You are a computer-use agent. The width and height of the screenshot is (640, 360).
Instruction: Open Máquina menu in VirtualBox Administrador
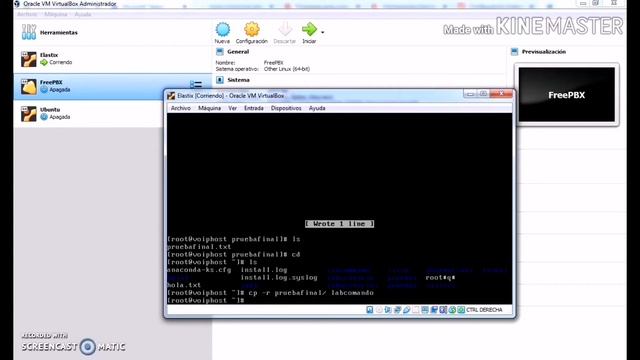tap(56, 14)
